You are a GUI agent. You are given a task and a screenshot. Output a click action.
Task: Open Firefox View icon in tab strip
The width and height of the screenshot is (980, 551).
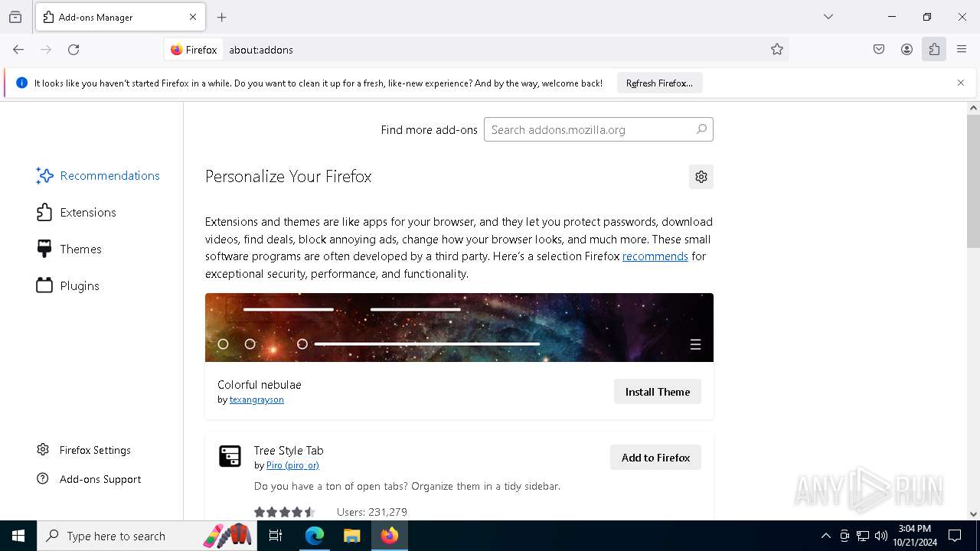[x=15, y=17]
